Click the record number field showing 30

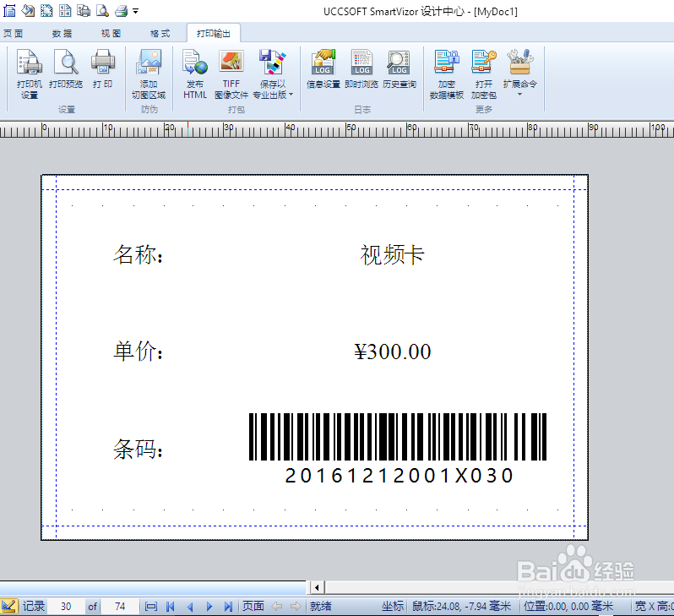click(x=66, y=606)
